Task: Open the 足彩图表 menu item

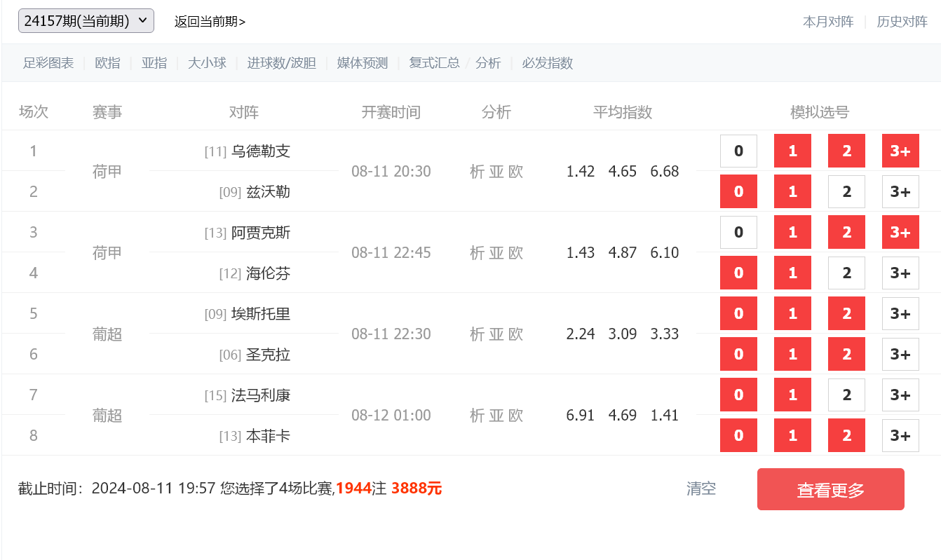Action: [48, 63]
